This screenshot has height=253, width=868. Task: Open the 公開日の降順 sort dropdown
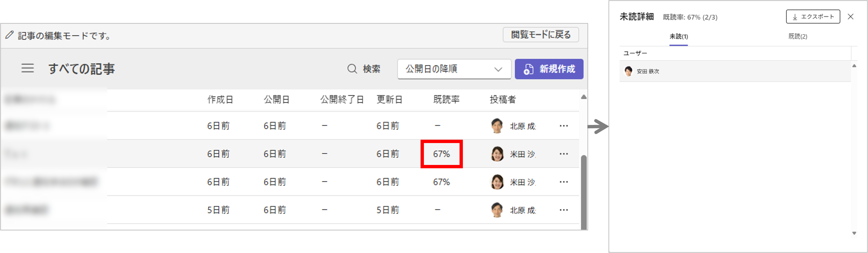[x=454, y=69]
